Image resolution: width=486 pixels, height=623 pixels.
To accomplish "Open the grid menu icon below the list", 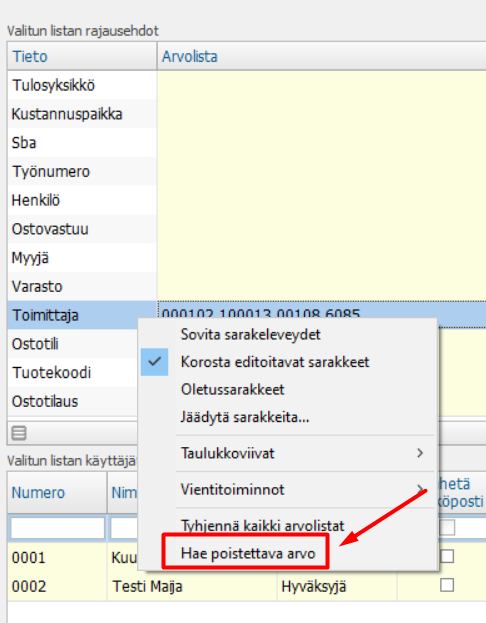I will pos(19,433).
